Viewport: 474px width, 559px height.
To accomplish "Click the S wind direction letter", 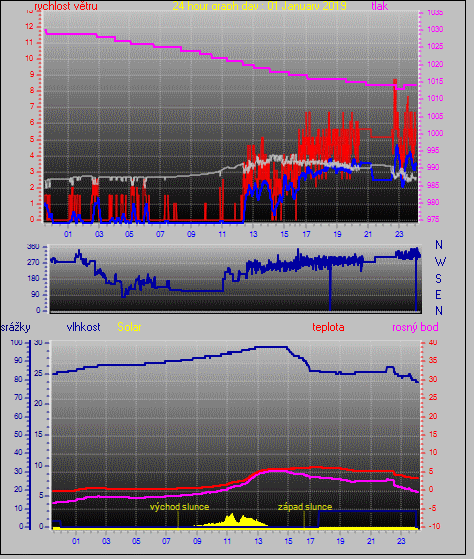I will point(439,278).
